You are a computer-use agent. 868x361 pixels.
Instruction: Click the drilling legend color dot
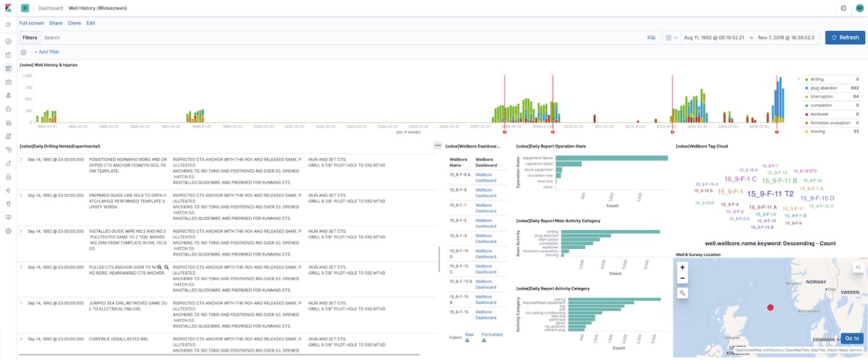point(807,79)
